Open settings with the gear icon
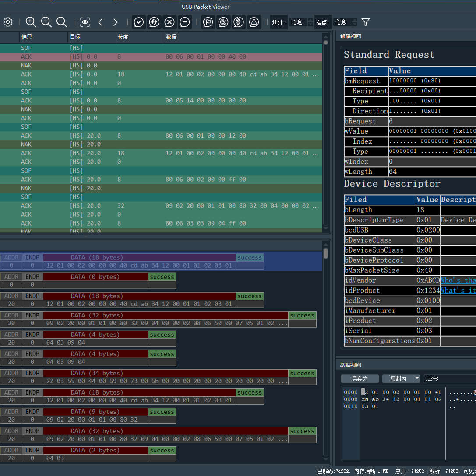The height and width of the screenshot is (476, 476). [8, 22]
